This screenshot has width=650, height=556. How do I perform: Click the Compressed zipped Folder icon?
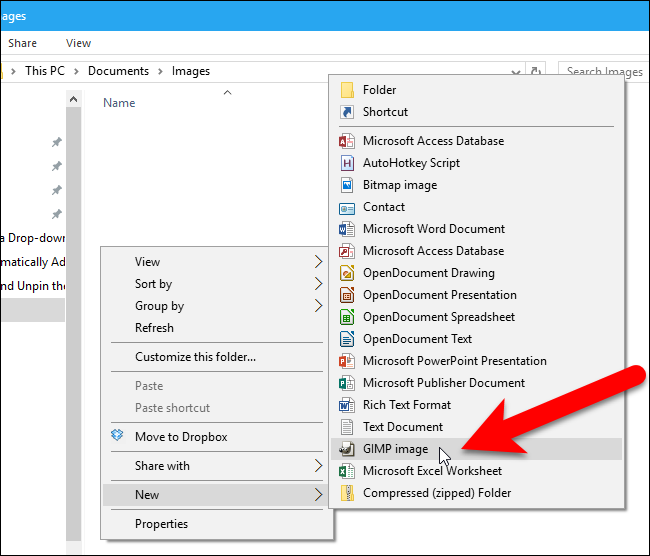[x=347, y=493]
